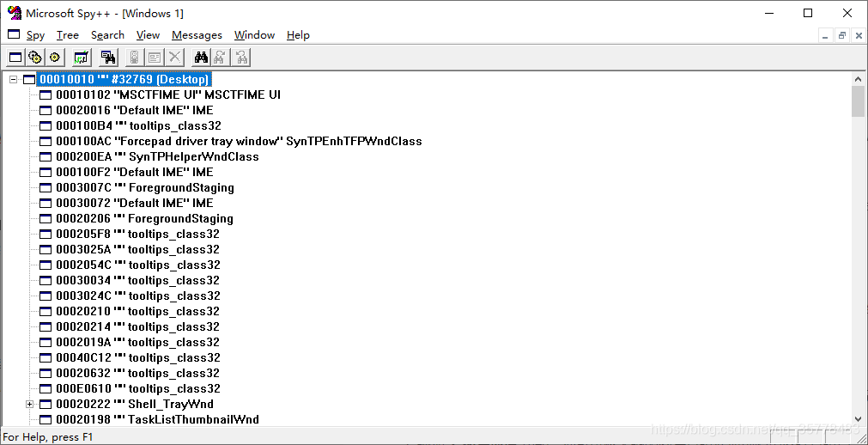
Task: Select 00010102 "MSCTFIME UI" row
Action: point(167,94)
